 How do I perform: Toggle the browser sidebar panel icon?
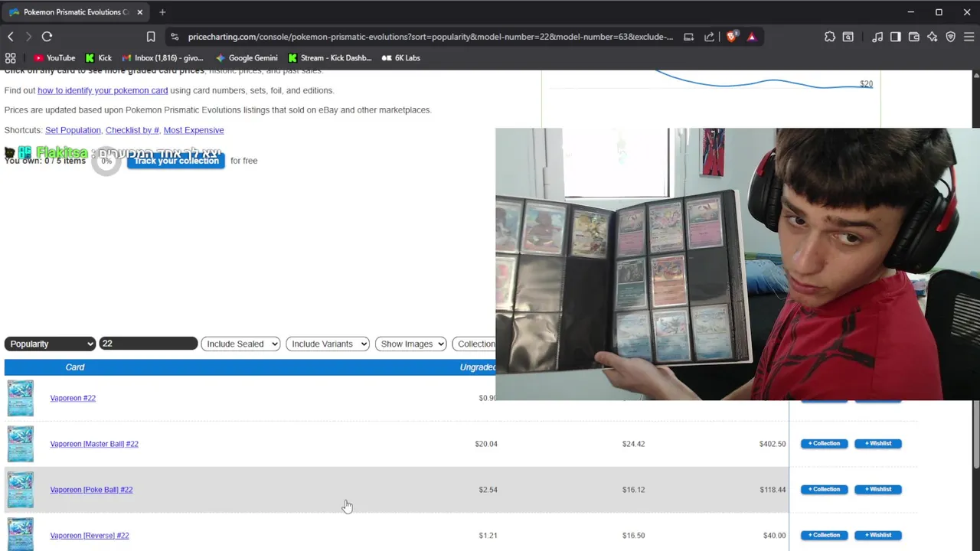[896, 37]
